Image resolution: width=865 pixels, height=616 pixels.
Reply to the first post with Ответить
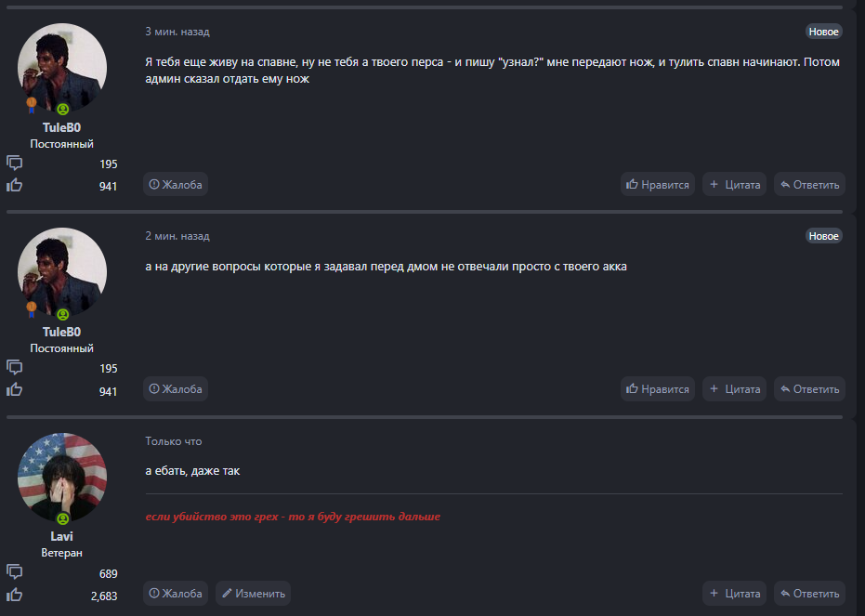(x=809, y=185)
